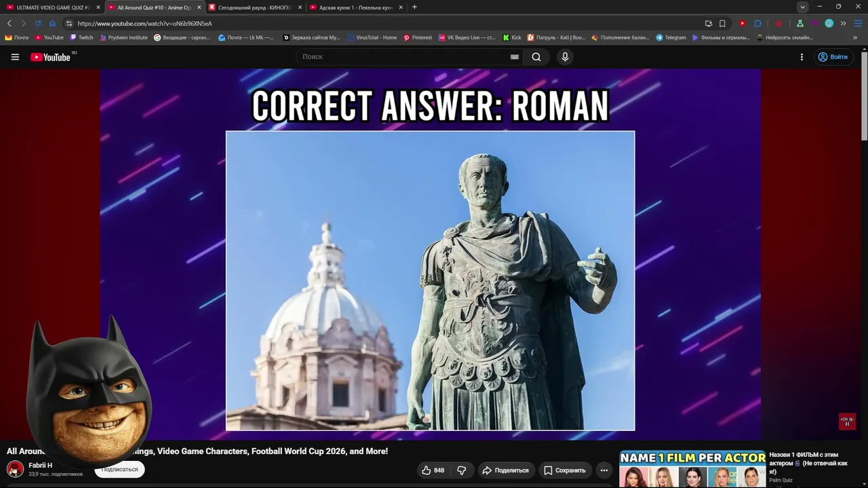This screenshot has width=868, height=488.
Task: Close the ULTIMATE VIDEO GAME QUIZ tab
Action: [x=98, y=7]
